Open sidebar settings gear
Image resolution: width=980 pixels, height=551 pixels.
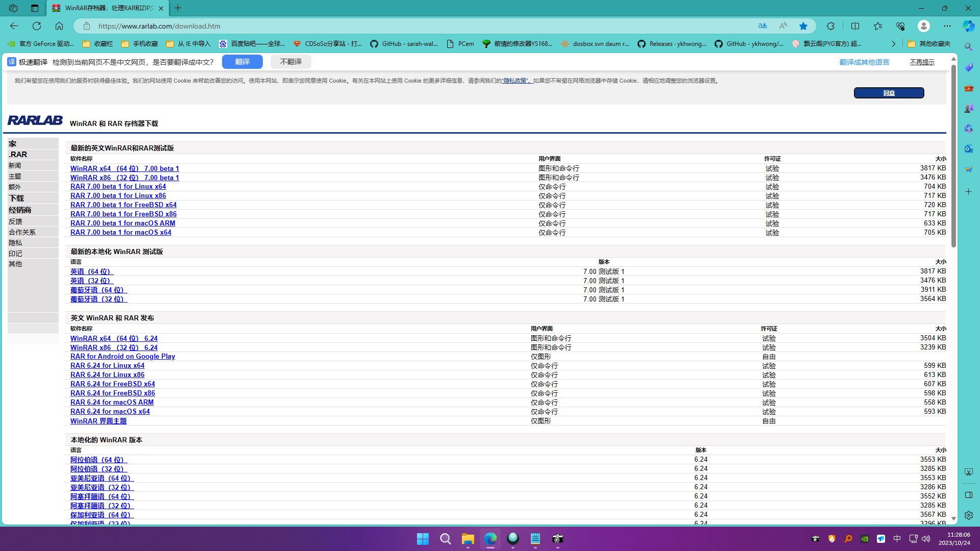coord(968,515)
